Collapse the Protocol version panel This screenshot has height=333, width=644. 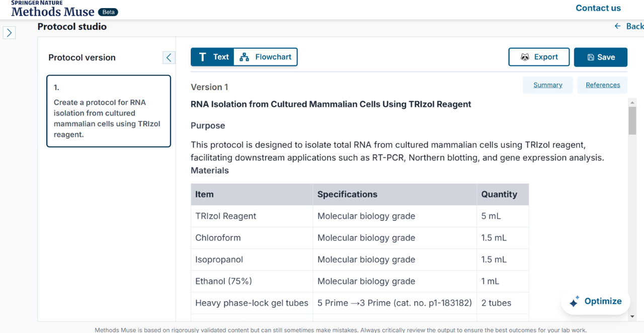pyautogui.click(x=169, y=57)
